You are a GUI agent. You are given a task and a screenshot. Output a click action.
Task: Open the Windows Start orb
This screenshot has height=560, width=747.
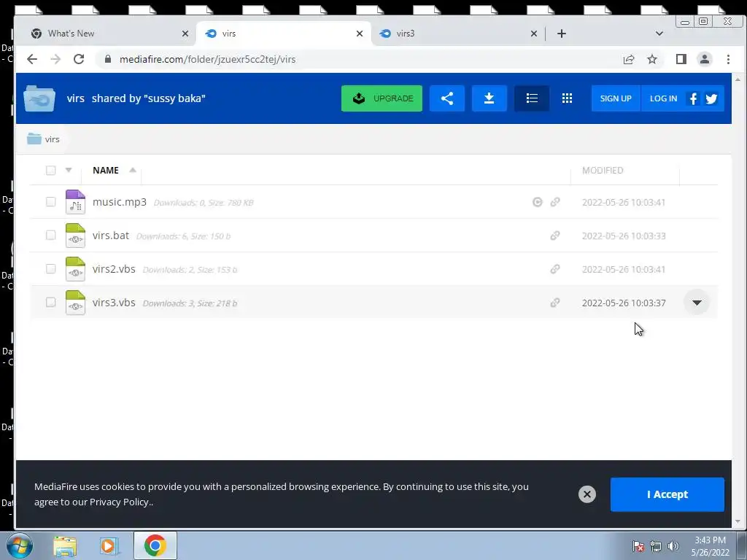[x=19, y=545]
